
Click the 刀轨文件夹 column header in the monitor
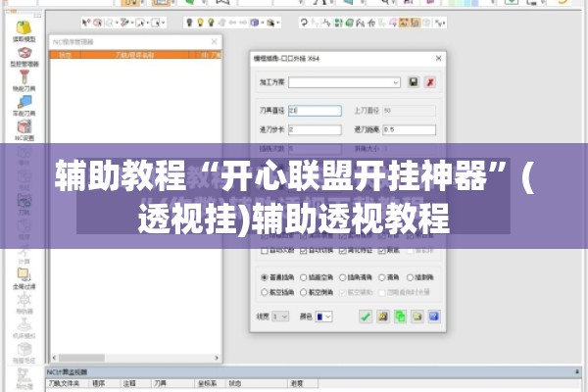click(x=68, y=384)
